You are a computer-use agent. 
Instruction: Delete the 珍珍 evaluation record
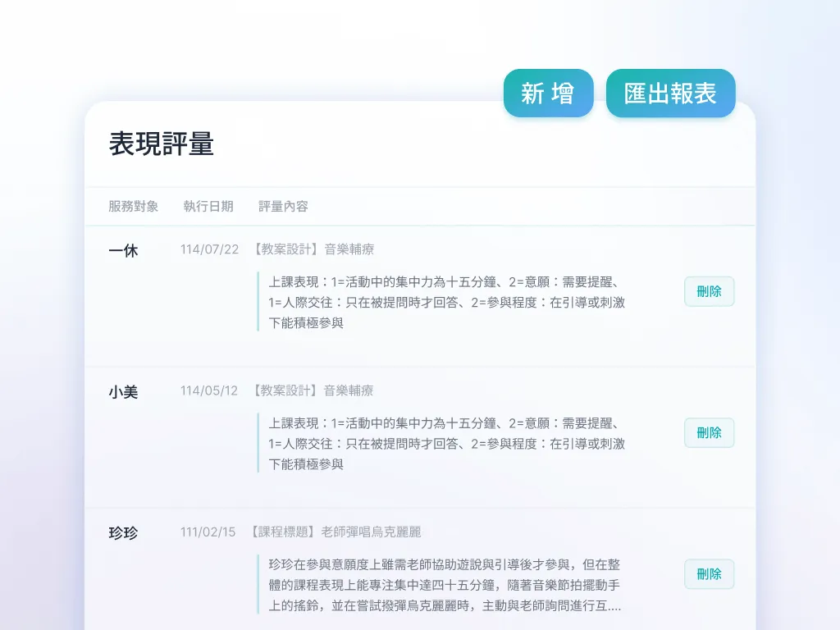point(709,574)
